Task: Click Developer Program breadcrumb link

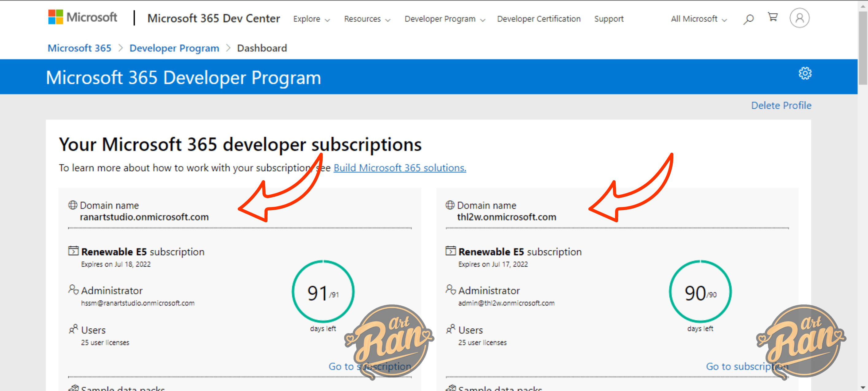Action: 174,48
